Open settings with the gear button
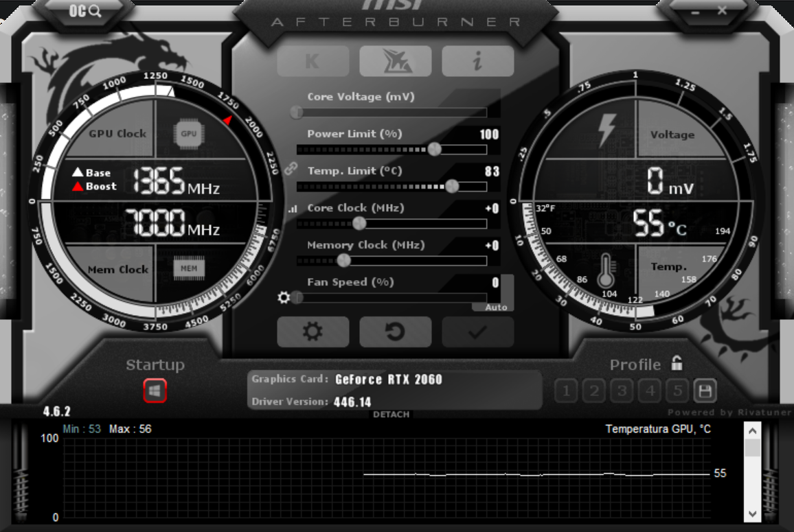 pos(313,332)
